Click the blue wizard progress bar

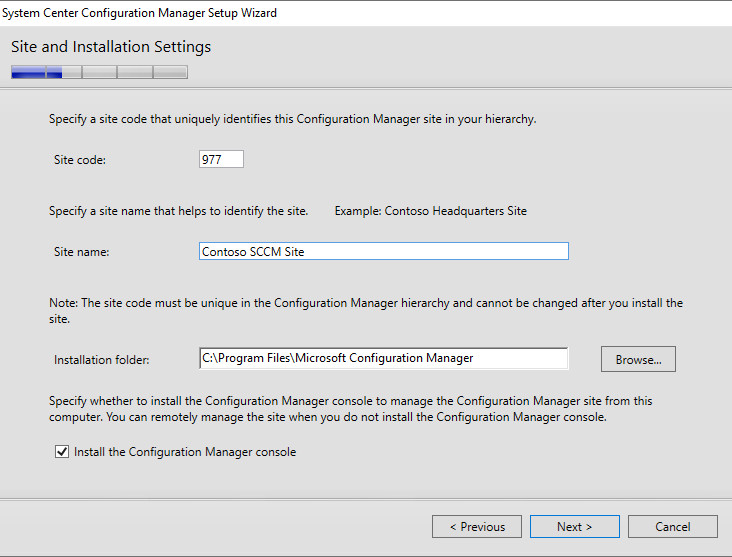coord(99,72)
